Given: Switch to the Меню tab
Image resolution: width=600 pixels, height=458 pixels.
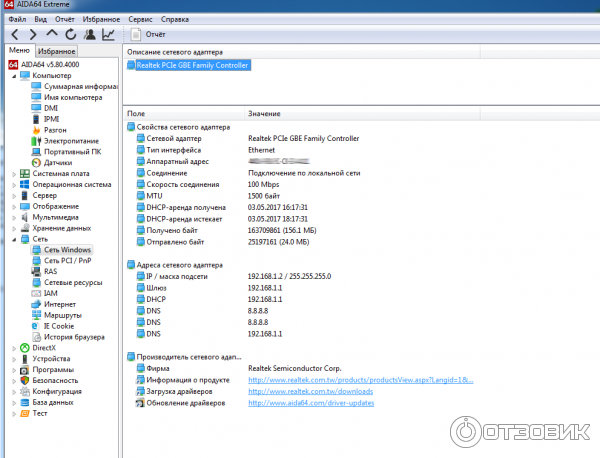Looking at the screenshot, I should pyautogui.click(x=19, y=51).
